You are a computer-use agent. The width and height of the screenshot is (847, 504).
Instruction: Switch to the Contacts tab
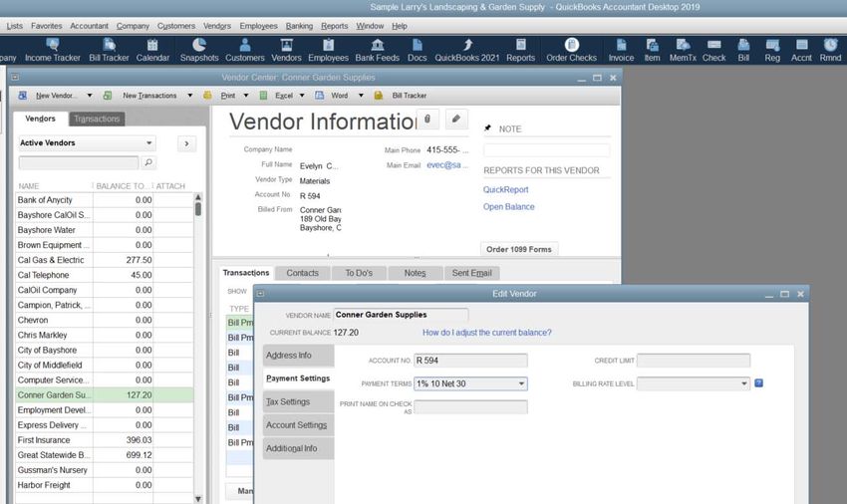(x=303, y=273)
